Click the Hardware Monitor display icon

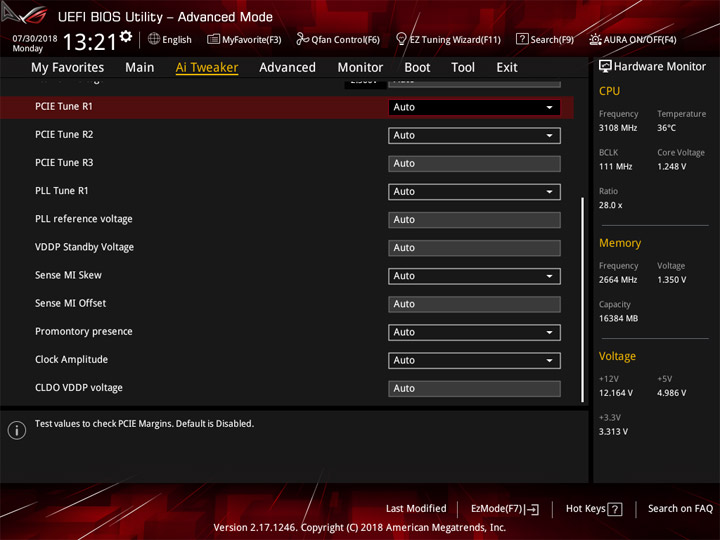pos(605,66)
